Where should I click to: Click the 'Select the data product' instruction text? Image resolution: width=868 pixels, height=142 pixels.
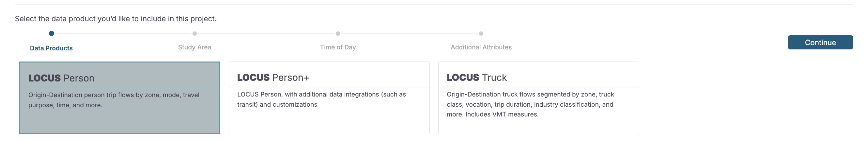pyautogui.click(x=116, y=19)
